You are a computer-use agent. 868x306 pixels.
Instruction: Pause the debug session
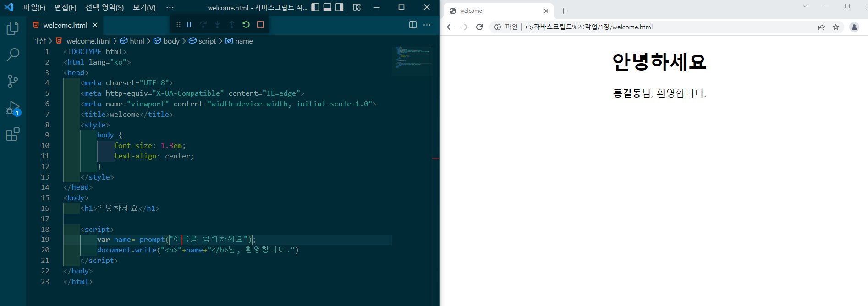click(189, 25)
